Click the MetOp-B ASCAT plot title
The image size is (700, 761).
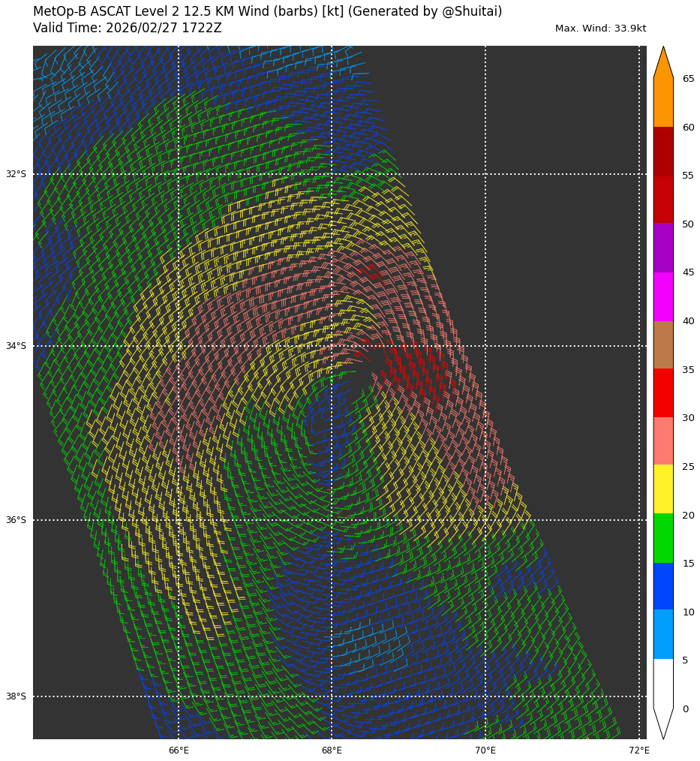(x=267, y=12)
